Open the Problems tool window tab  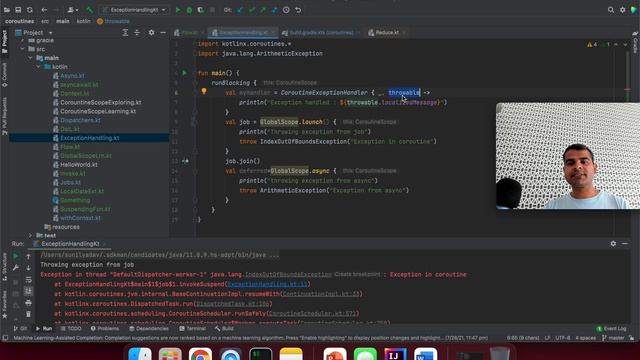[x=104, y=329]
